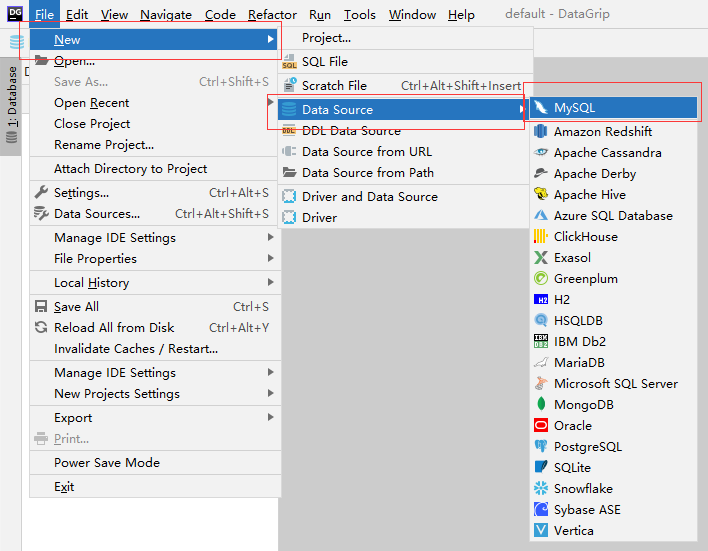Expand New Projects Settings submenu arrow

click(x=270, y=393)
